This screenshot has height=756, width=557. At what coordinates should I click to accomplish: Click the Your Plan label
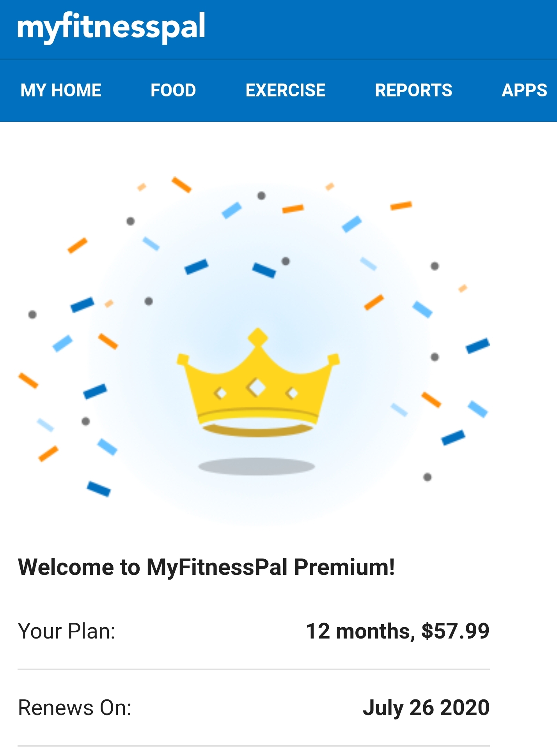(x=67, y=631)
